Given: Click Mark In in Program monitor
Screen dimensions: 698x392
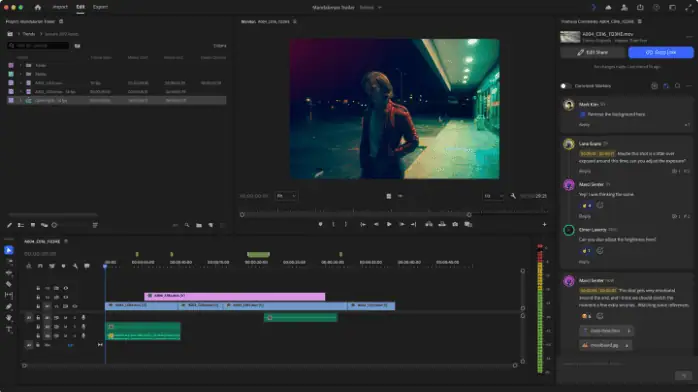Looking at the screenshot, I should pos(333,225).
